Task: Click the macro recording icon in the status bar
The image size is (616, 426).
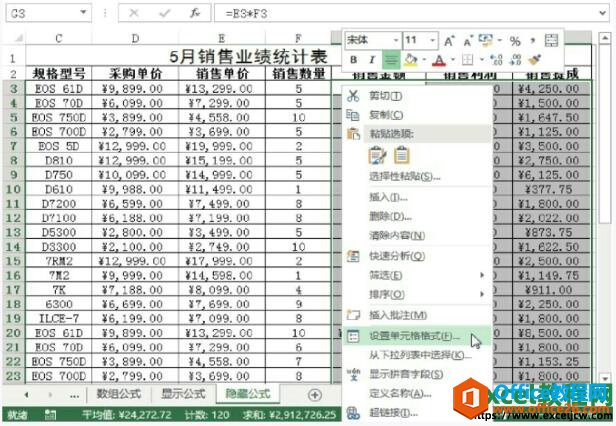Action: (50, 415)
